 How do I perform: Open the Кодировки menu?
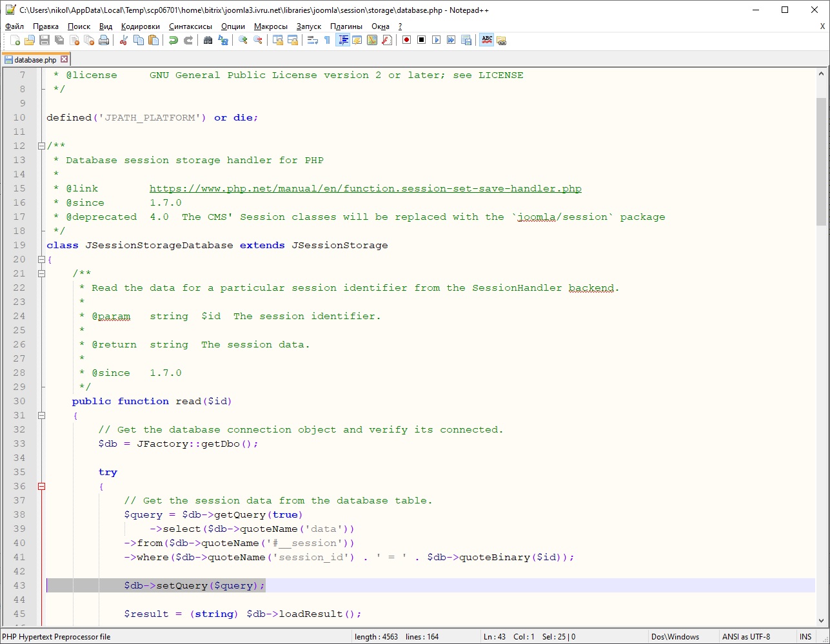pos(140,26)
